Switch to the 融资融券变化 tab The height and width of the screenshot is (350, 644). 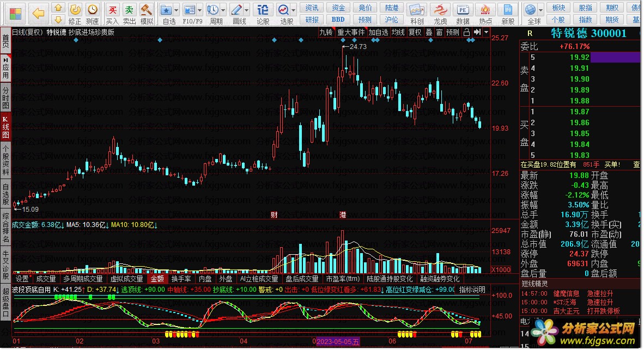coord(440,279)
